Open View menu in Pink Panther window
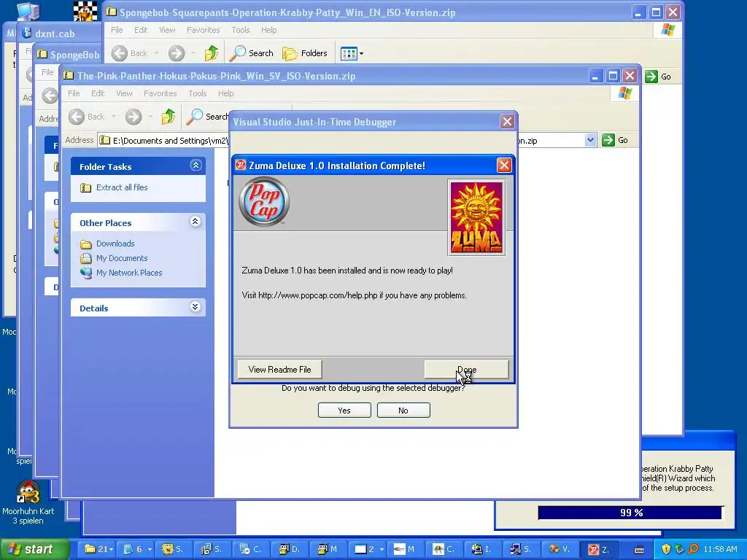This screenshot has height=560, width=747. point(124,93)
